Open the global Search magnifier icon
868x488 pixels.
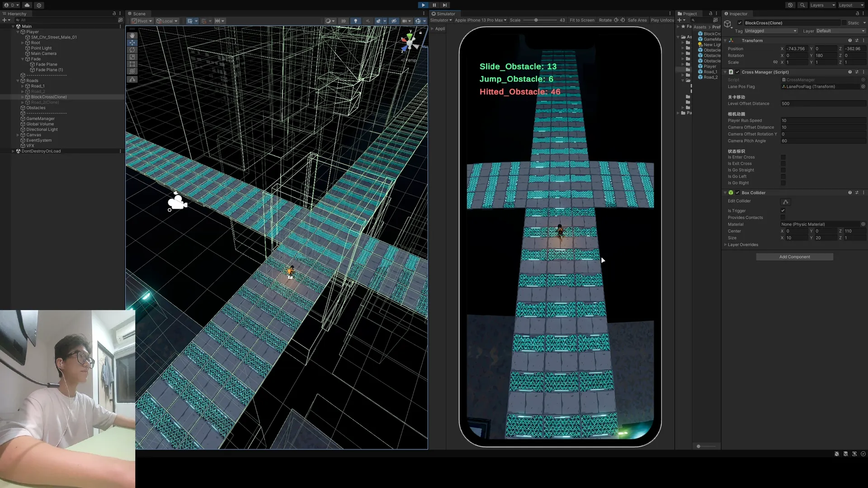(x=802, y=5)
